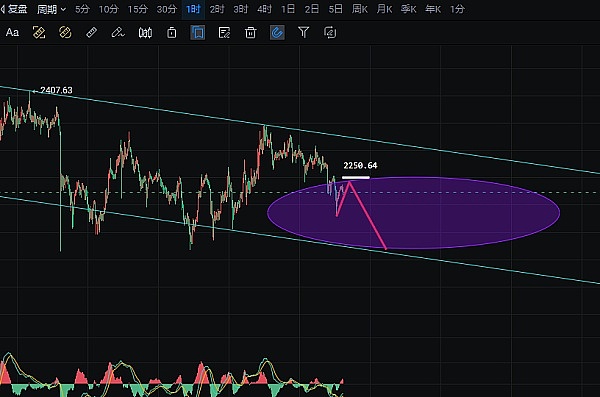The image size is (600, 397).
Task: Open the candlestick chart style tool
Action: tap(145, 33)
